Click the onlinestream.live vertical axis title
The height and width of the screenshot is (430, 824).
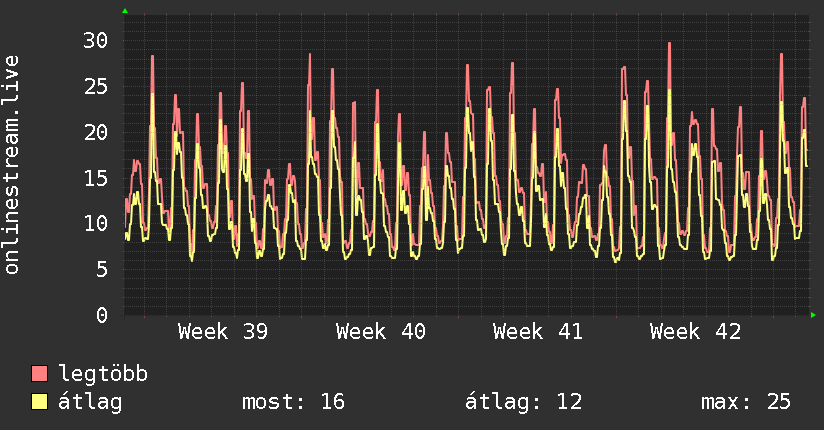coord(11,165)
